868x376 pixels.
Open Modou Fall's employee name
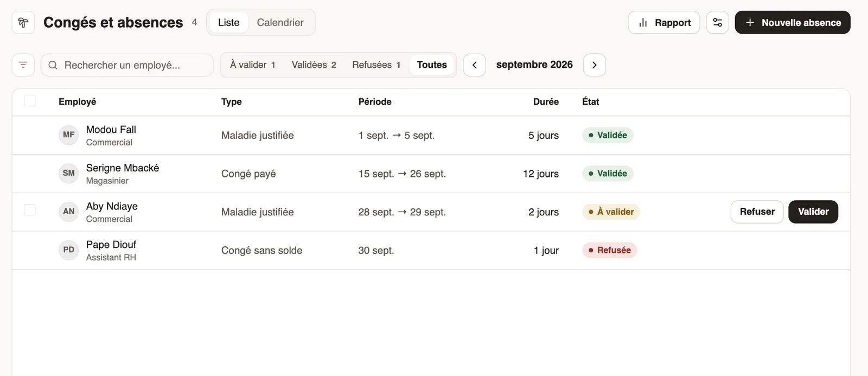pyautogui.click(x=111, y=130)
